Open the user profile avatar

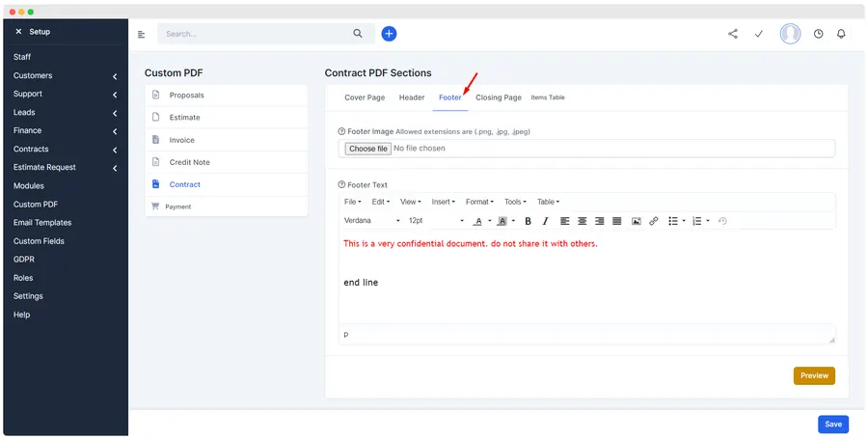pos(790,34)
